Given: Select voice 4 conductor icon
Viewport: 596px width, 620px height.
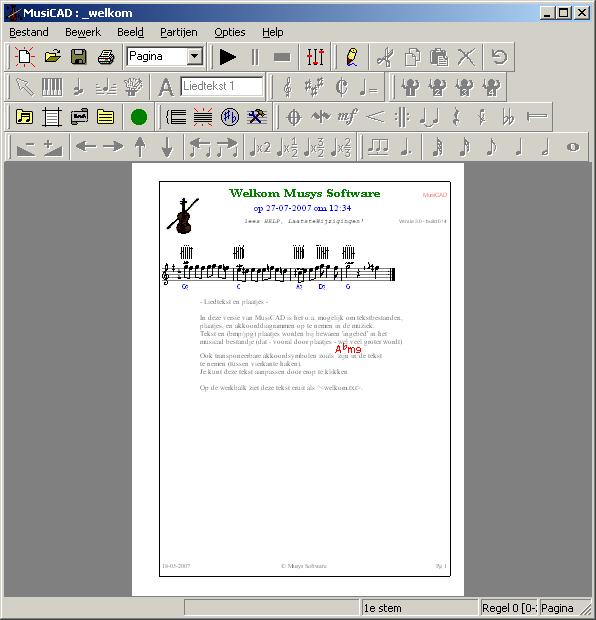Looking at the screenshot, I should point(491,87).
